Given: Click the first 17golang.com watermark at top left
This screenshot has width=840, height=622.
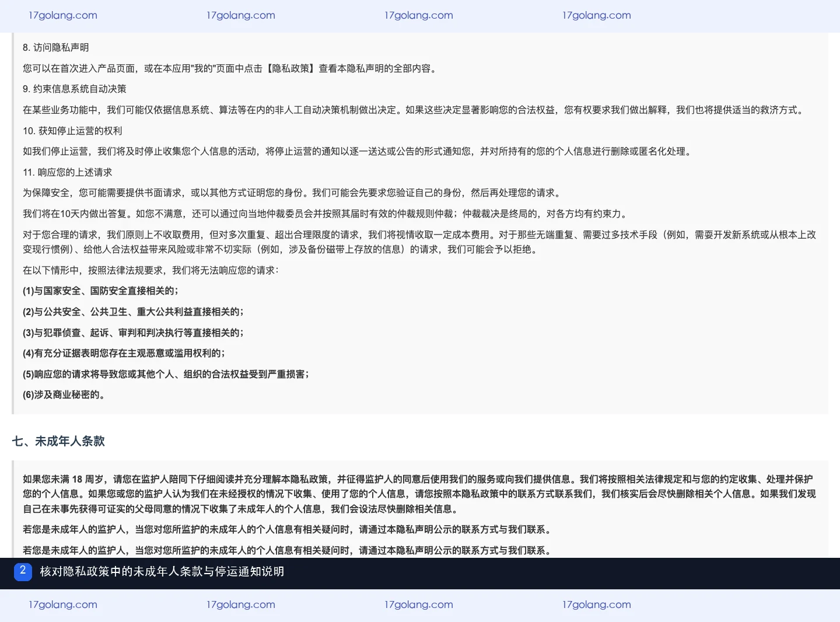Looking at the screenshot, I should pyautogui.click(x=63, y=15).
